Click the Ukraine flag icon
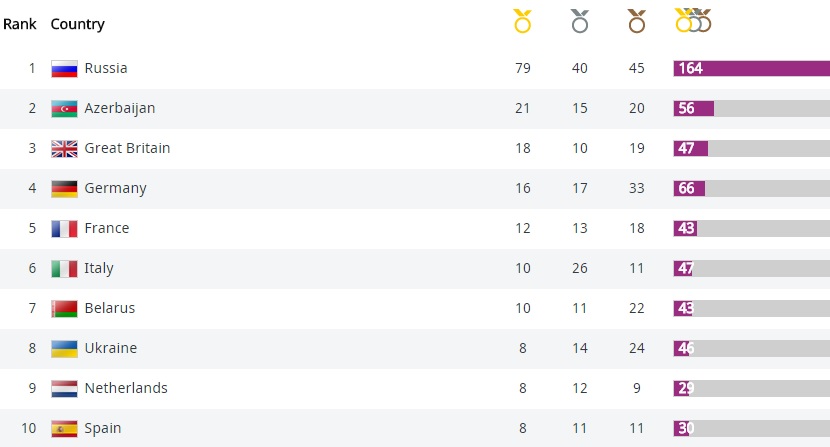The image size is (830, 447). point(64,348)
